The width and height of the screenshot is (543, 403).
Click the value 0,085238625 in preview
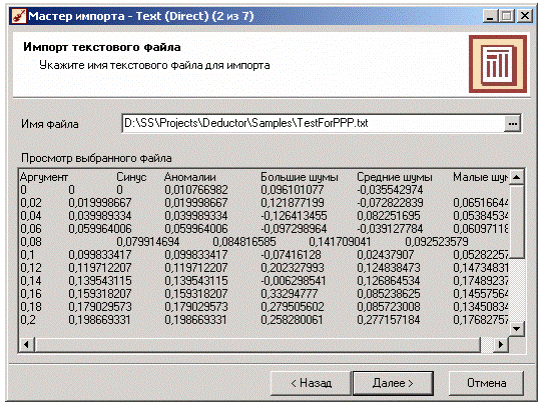click(x=389, y=294)
